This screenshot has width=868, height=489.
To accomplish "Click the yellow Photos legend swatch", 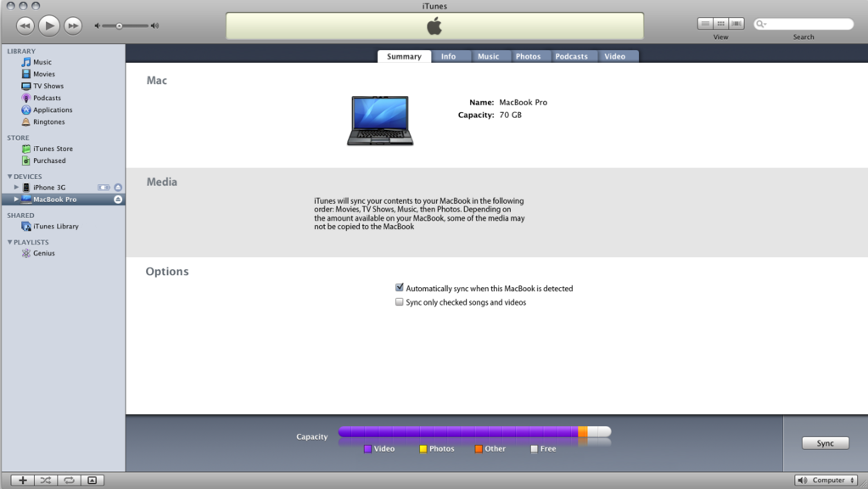I will coord(423,449).
